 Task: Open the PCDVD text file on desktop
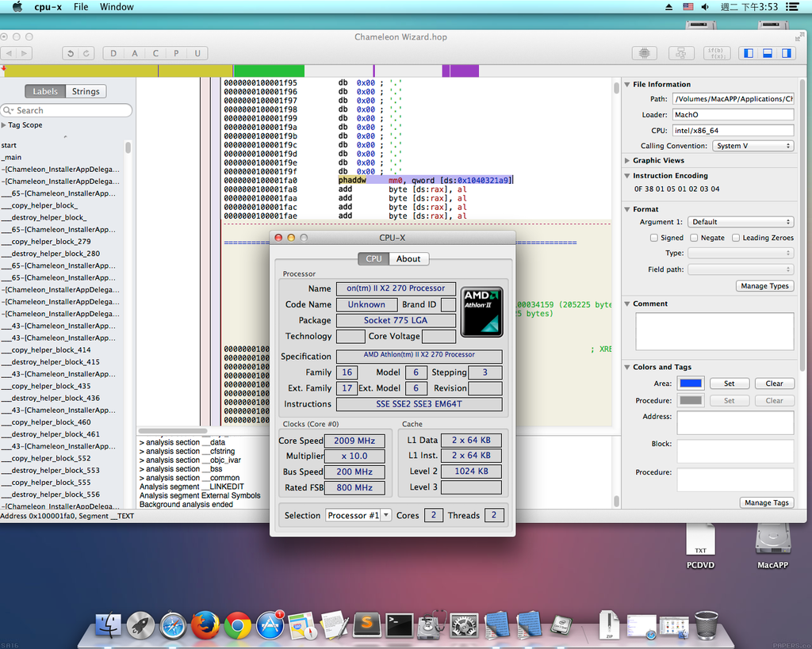[701, 545]
